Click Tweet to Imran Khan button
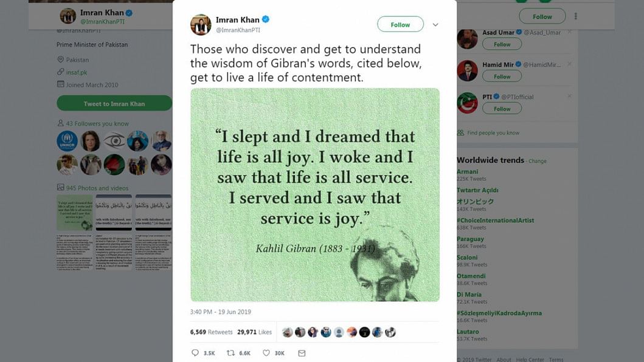The height and width of the screenshot is (362, 644). coord(114,104)
